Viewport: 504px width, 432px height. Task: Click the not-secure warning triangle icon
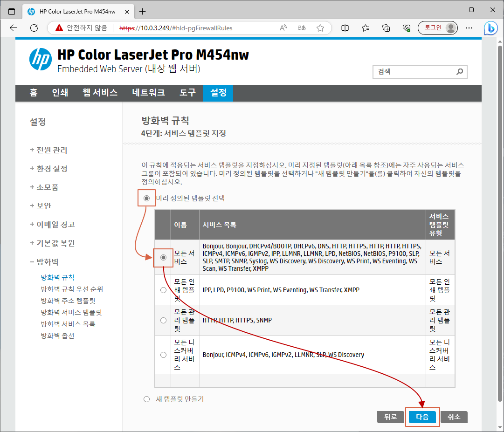(59, 28)
